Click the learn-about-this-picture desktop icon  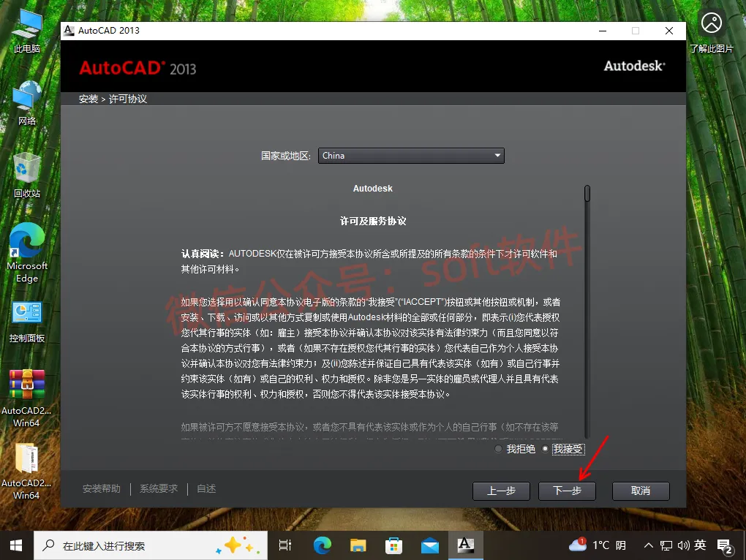[x=712, y=31]
